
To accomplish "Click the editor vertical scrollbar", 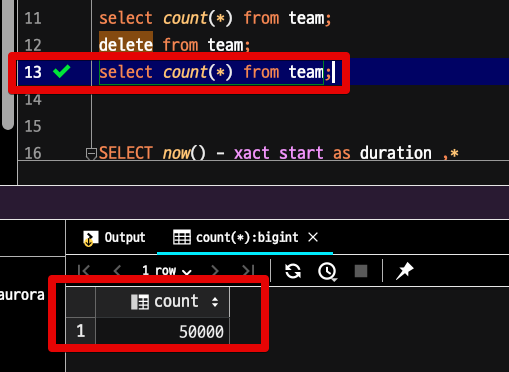I will point(8,64).
